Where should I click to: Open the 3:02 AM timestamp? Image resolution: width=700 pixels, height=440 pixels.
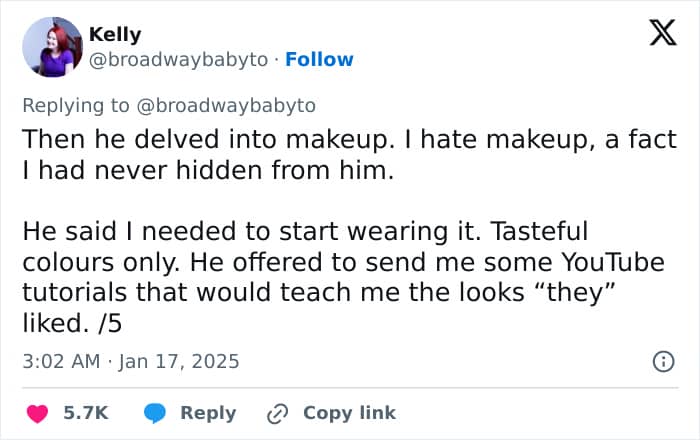(61, 361)
